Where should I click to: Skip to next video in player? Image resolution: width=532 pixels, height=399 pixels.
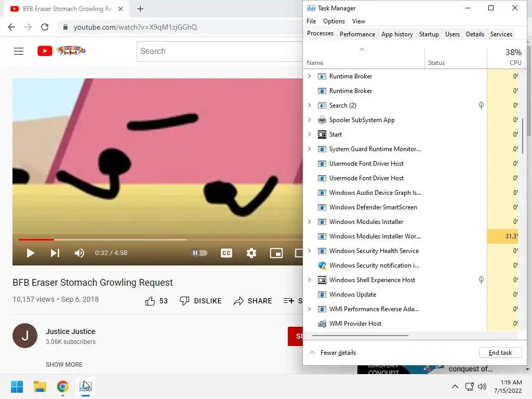click(55, 253)
